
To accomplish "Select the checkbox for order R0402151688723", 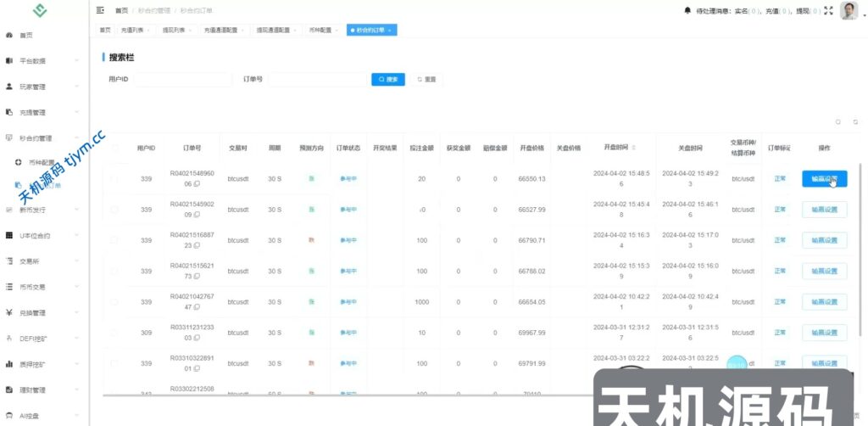I will (x=114, y=240).
